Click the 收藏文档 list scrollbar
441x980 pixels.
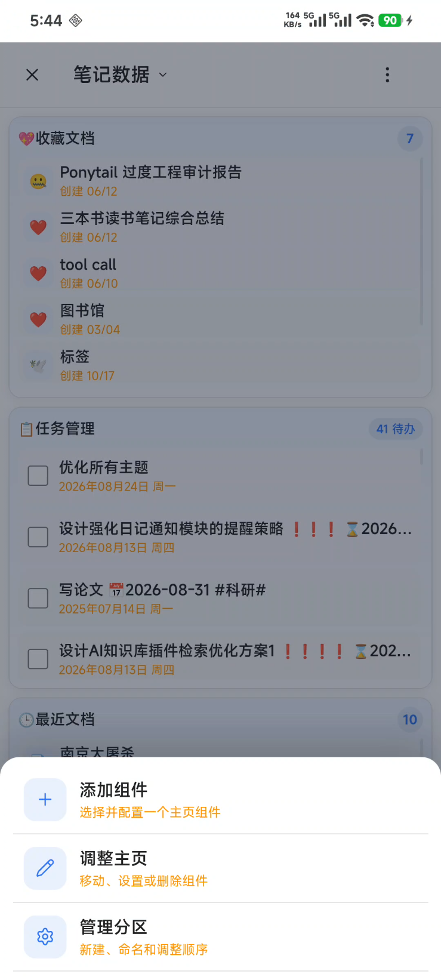[421, 242]
